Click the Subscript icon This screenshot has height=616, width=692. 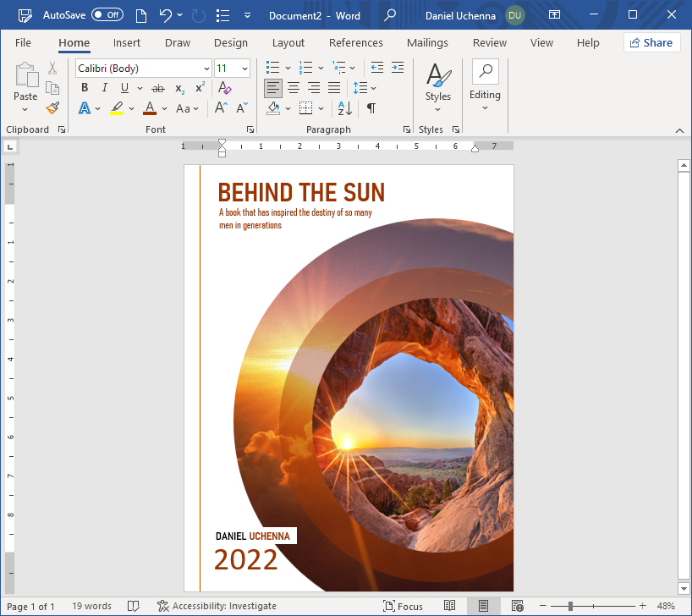click(178, 87)
